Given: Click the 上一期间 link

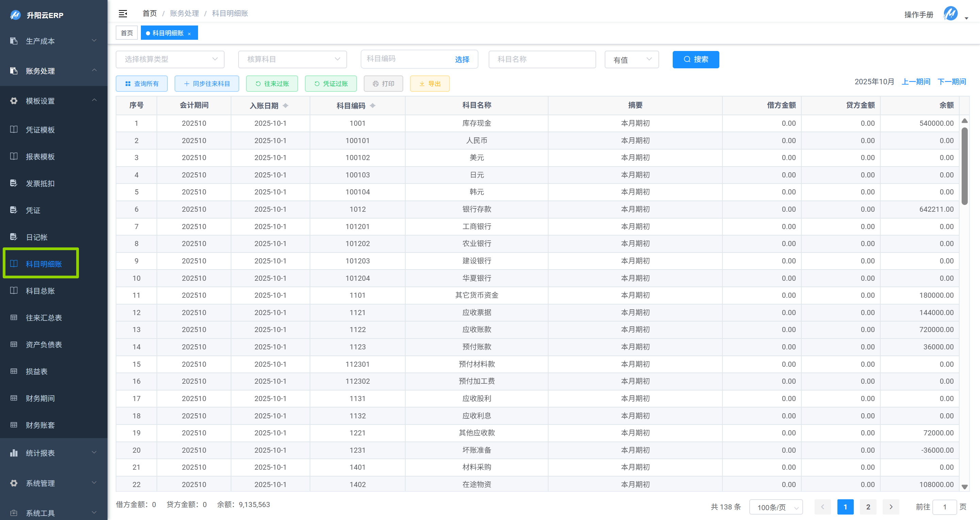Looking at the screenshot, I should (916, 82).
